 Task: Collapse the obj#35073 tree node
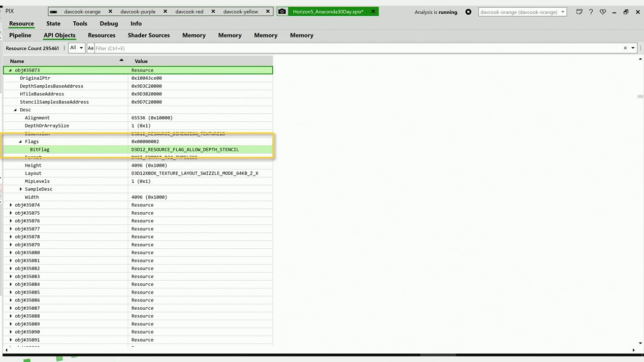pos(10,70)
